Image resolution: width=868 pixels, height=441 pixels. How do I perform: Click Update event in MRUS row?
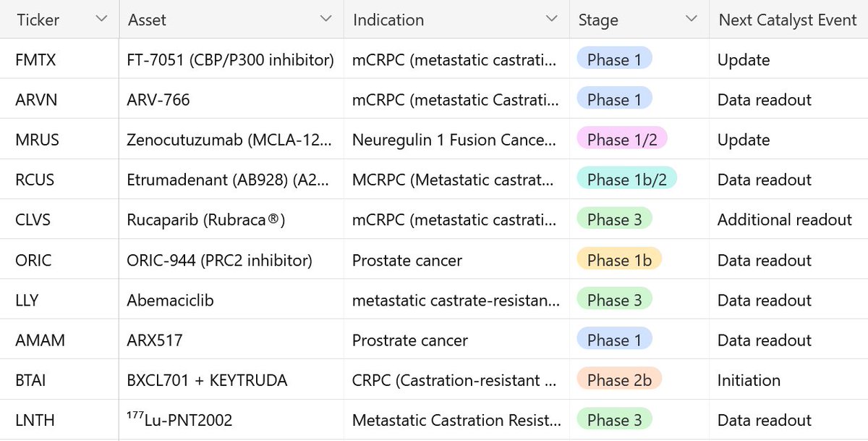click(788, 139)
